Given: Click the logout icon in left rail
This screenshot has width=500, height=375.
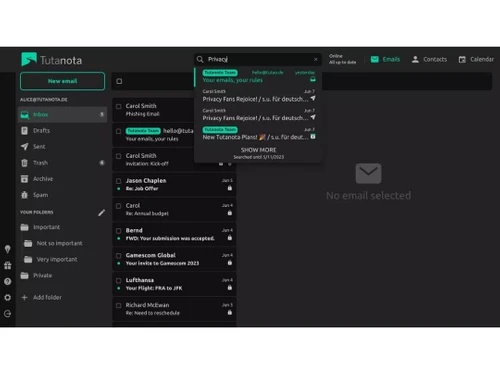Looking at the screenshot, I should pyautogui.click(x=7, y=314).
